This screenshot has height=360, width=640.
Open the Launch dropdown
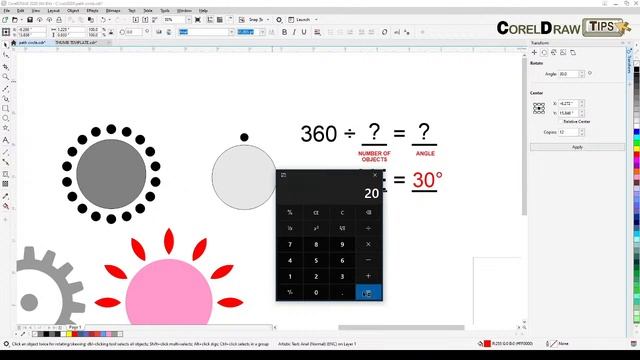pos(316,20)
